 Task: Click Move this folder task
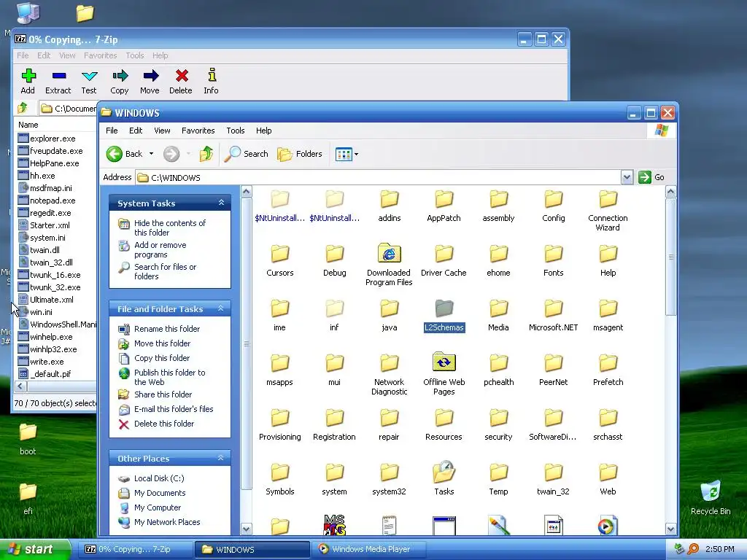click(x=162, y=343)
